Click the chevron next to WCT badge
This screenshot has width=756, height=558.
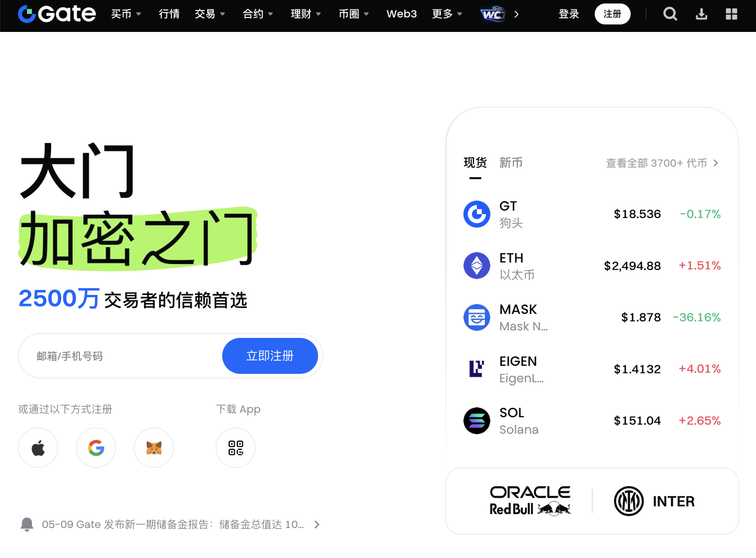pyautogui.click(x=516, y=14)
